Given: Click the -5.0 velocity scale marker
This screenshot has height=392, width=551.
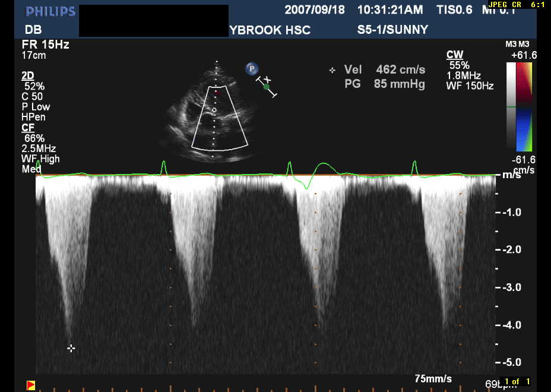Looking at the screenshot, I should 512,362.
